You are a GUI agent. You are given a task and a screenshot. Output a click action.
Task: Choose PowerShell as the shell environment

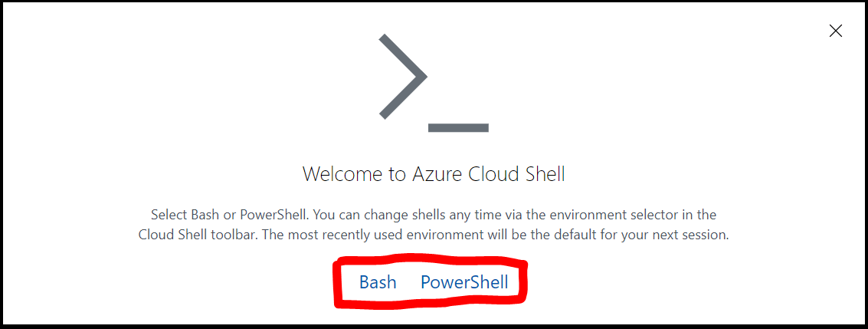pyautogui.click(x=464, y=282)
